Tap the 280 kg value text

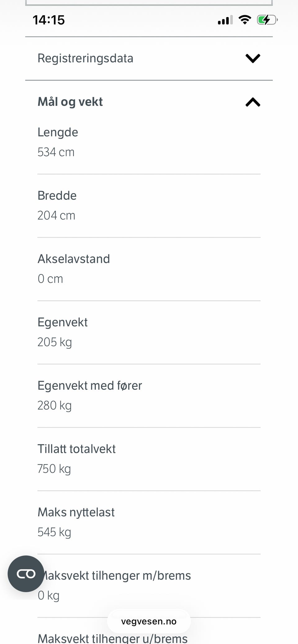point(55,405)
